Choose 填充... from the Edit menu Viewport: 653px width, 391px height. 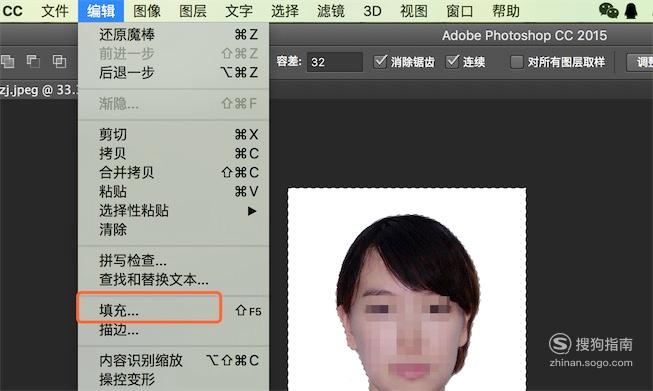pos(173,311)
